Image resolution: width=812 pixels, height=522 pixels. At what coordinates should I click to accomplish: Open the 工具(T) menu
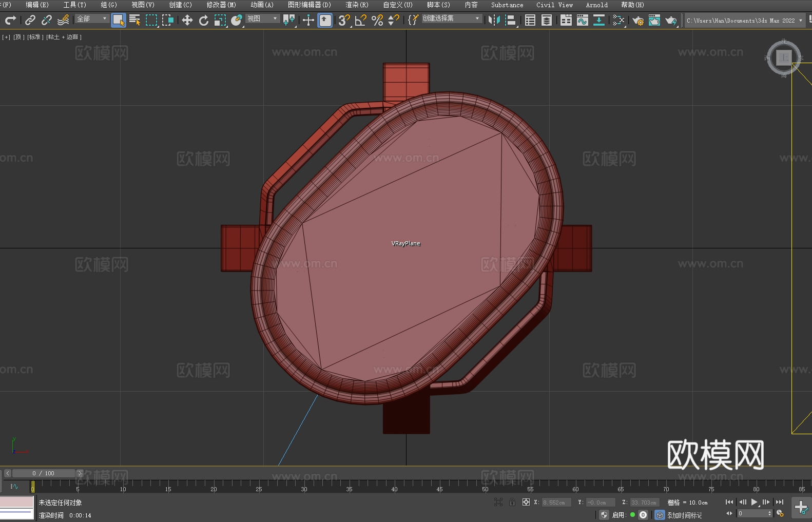[x=75, y=5]
